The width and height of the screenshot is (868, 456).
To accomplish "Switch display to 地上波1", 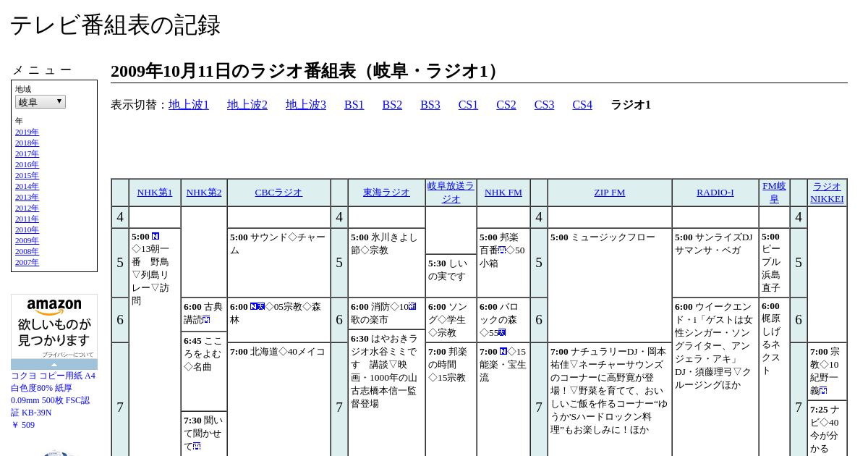I will 189,105.
